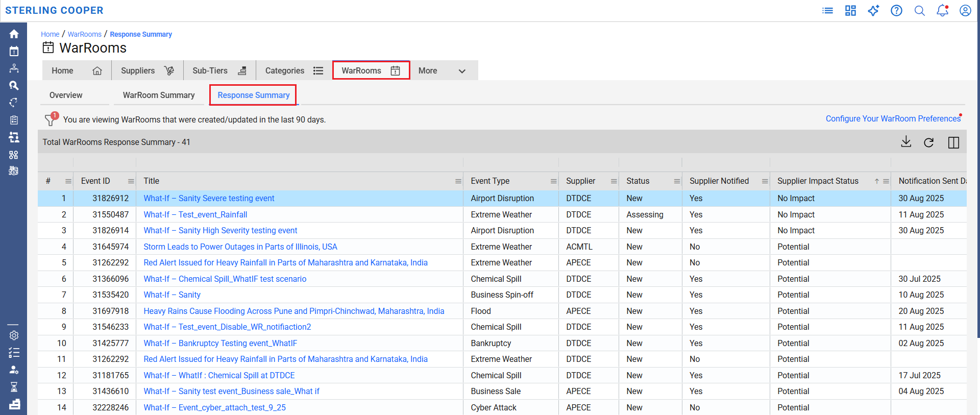Open the Supplier Notified column menu icon

(x=765, y=181)
